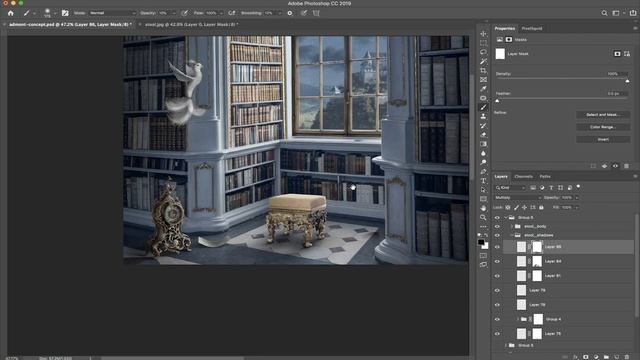Add a layer style with fx icon
Screen dimensions: 640x360
tap(576, 357)
